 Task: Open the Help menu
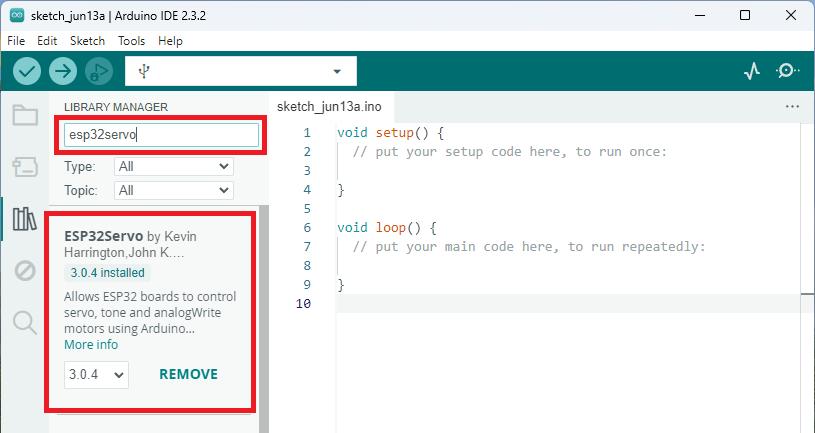pyautogui.click(x=170, y=41)
